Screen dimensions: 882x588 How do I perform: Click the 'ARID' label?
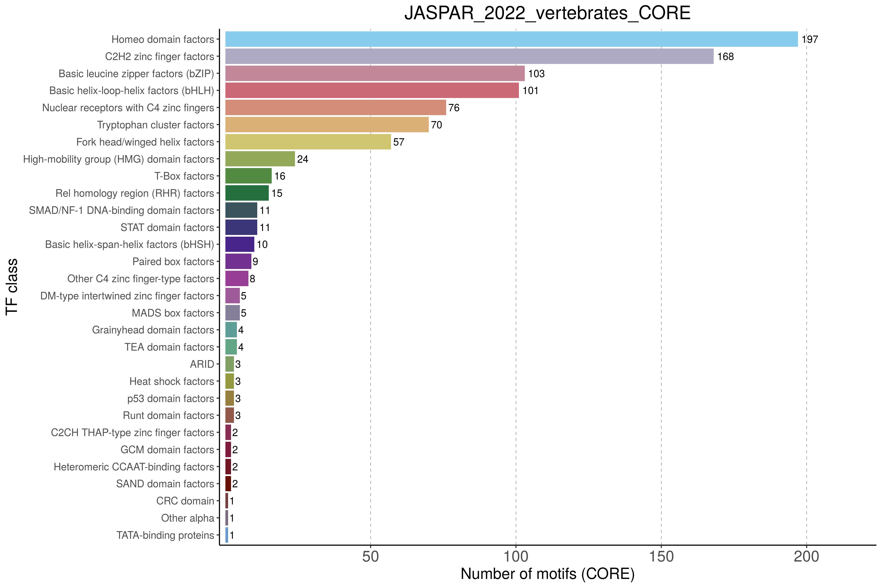click(x=202, y=364)
